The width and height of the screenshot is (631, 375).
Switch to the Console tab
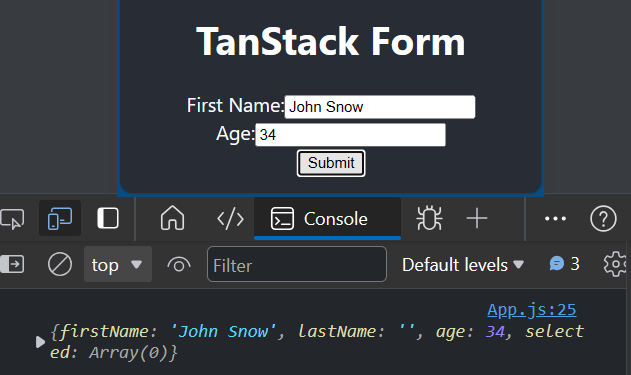pyautogui.click(x=327, y=219)
